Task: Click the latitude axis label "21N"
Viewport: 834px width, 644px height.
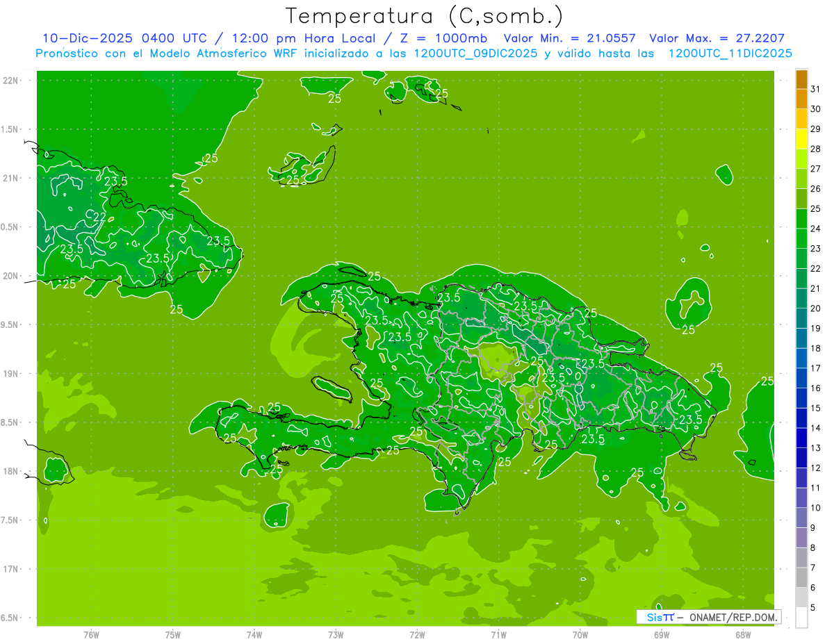Action: [10, 178]
